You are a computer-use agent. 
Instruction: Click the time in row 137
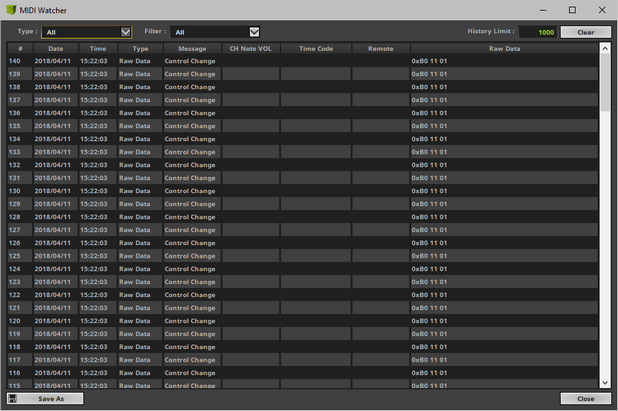tap(94, 100)
